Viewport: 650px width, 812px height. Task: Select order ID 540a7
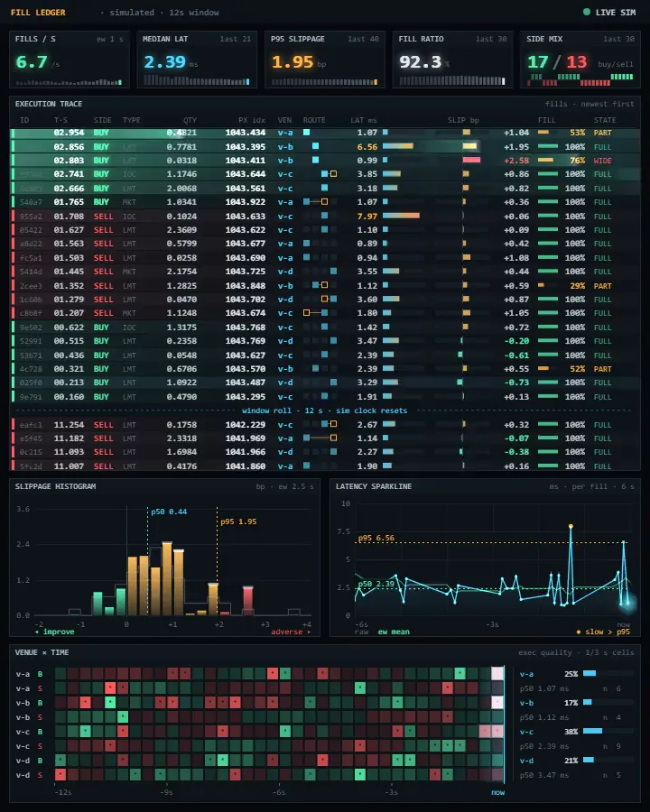point(31,202)
